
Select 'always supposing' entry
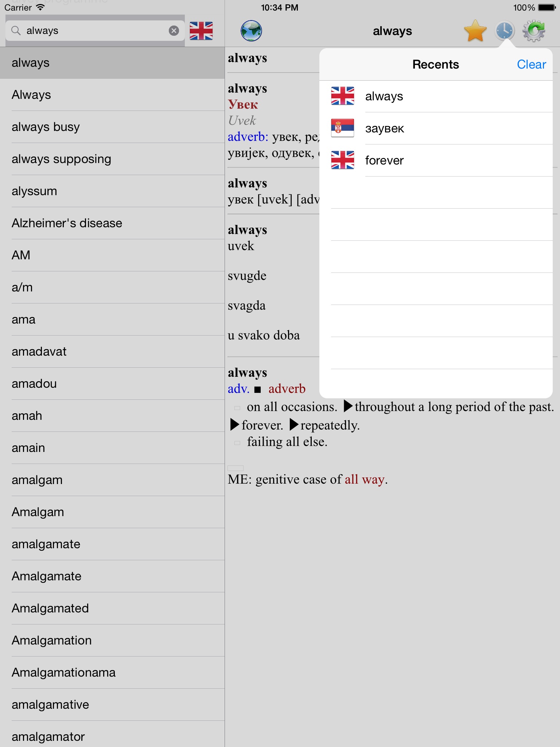coord(112,159)
